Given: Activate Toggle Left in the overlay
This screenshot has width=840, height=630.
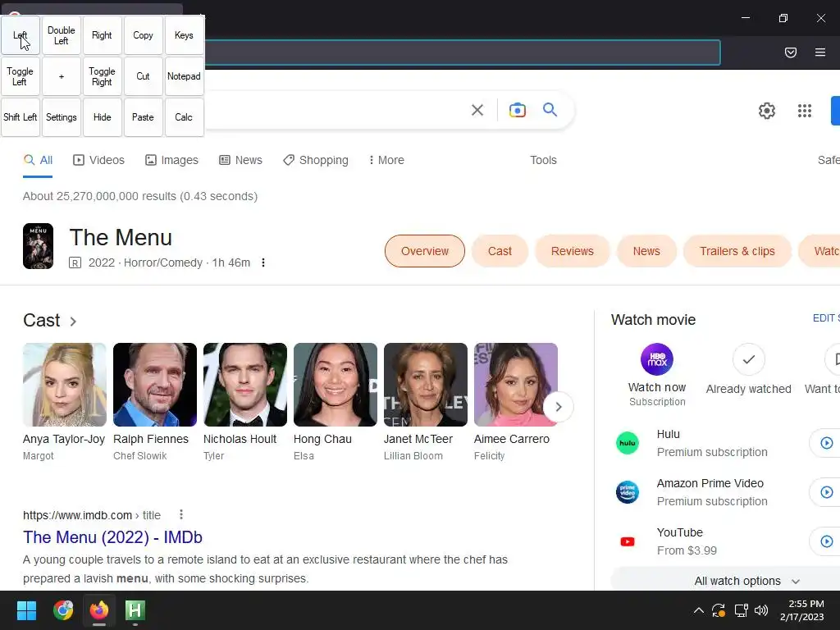Looking at the screenshot, I should click(x=21, y=76).
